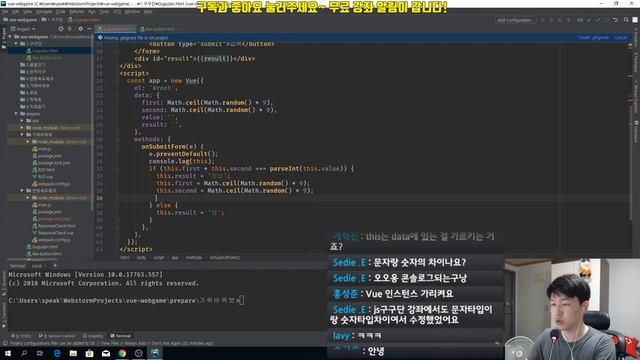This screenshot has height=360, width=640.
Task: Open the View menu
Action: coord(27,12)
